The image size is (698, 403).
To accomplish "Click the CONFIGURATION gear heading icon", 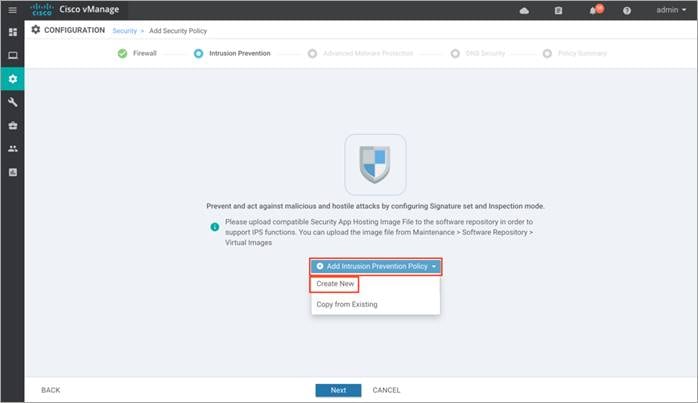I will pos(36,29).
